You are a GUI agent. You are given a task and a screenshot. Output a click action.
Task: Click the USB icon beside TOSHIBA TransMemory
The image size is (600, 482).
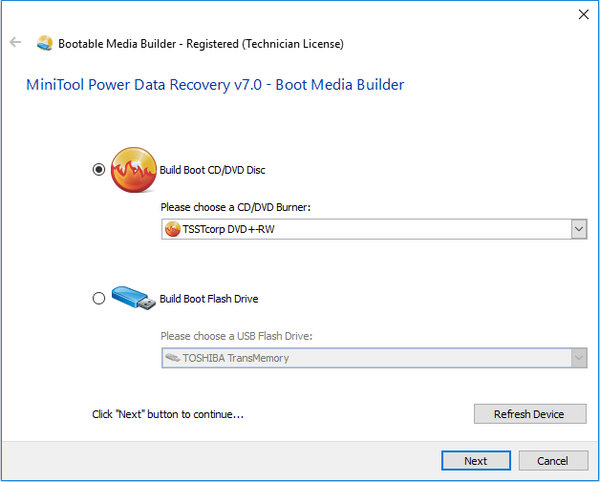pyautogui.click(x=172, y=358)
